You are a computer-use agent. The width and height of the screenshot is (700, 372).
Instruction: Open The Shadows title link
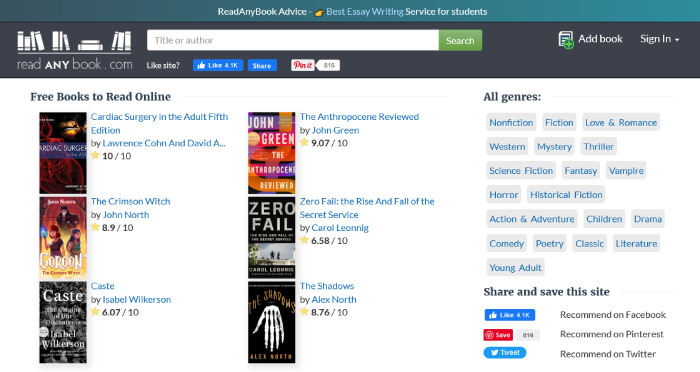pos(327,286)
